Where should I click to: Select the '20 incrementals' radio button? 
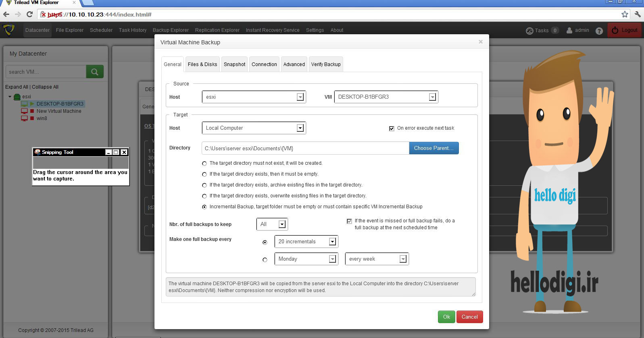[x=265, y=243]
